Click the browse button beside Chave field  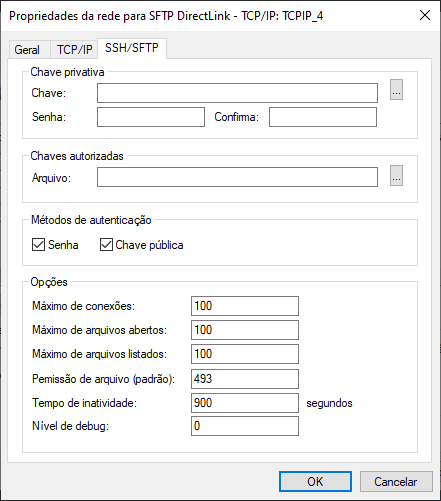pyautogui.click(x=396, y=89)
